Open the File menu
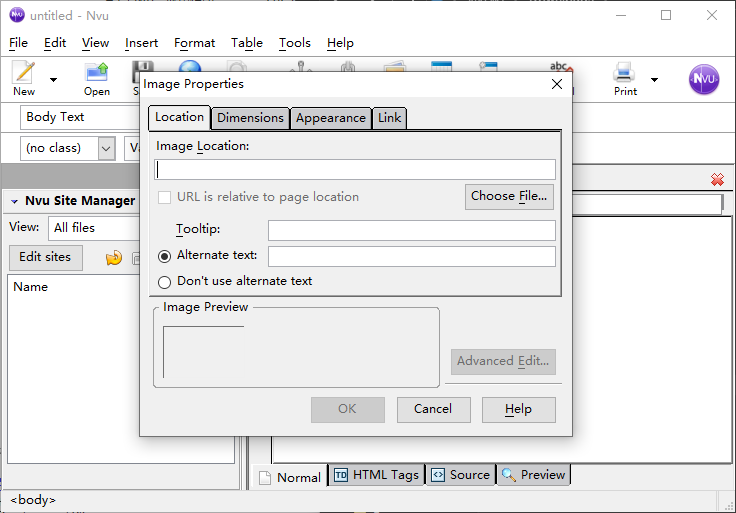 coord(18,43)
